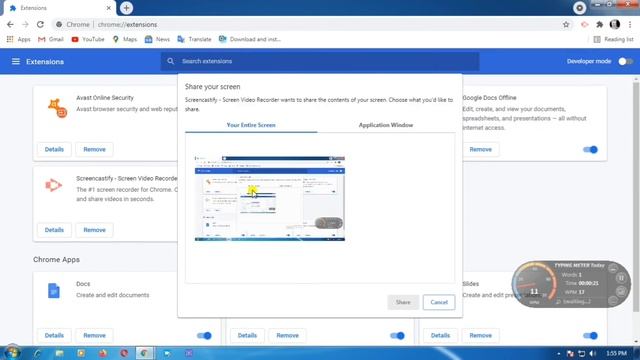This screenshot has width=640, height=360.
Task: Open the News bookmark
Action: point(157,39)
